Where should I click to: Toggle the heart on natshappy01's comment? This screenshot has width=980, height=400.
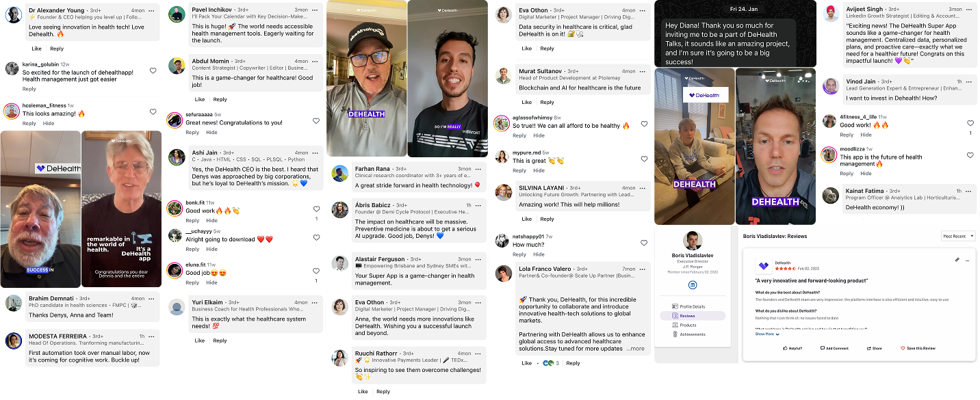pos(643,243)
